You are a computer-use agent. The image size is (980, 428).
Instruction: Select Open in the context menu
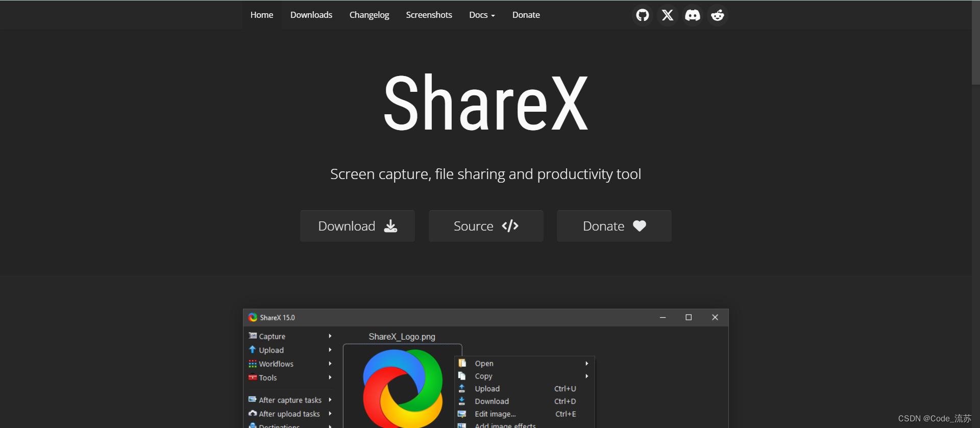coord(524,363)
